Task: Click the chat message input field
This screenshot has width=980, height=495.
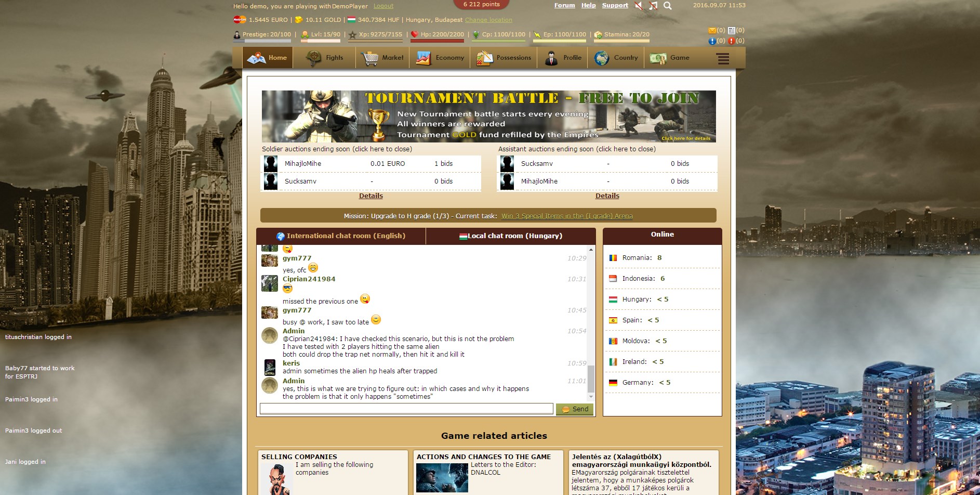Action: (x=406, y=409)
